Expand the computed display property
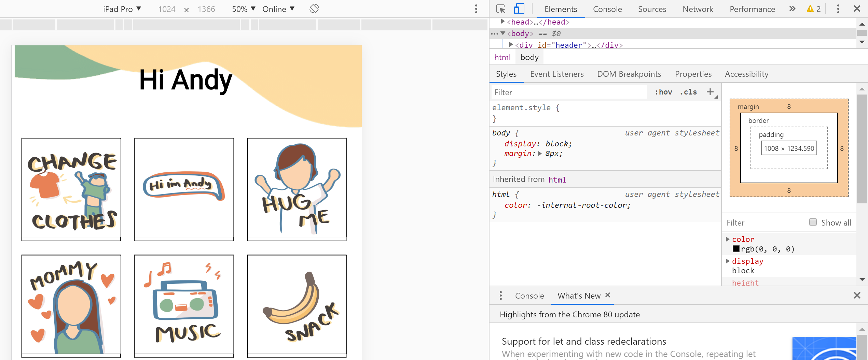 click(727, 261)
